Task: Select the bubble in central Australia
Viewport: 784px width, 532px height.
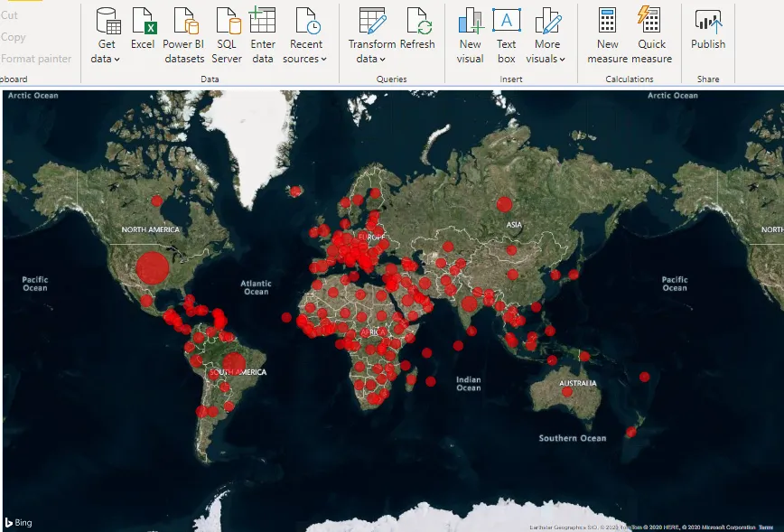Action: coord(567,391)
